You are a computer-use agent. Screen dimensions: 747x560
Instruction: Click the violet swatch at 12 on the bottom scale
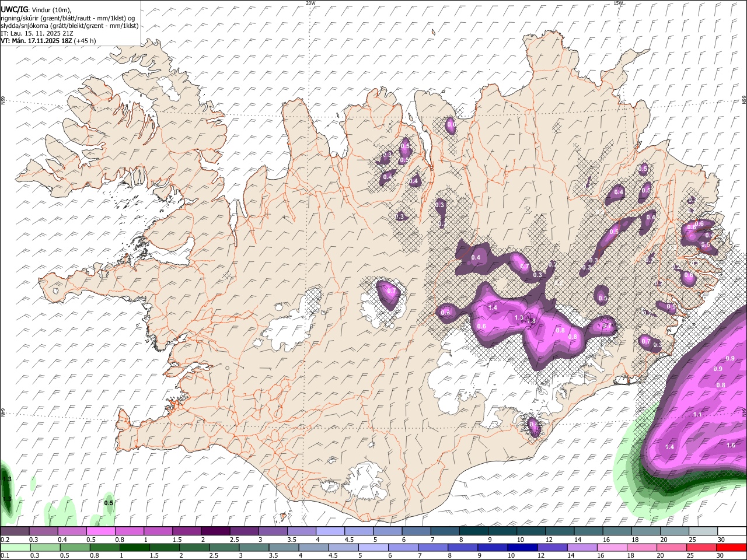(551, 547)
